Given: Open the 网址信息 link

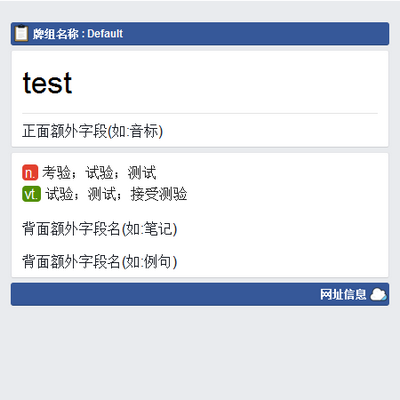Looking at the screenshot, I should (343, 294).
